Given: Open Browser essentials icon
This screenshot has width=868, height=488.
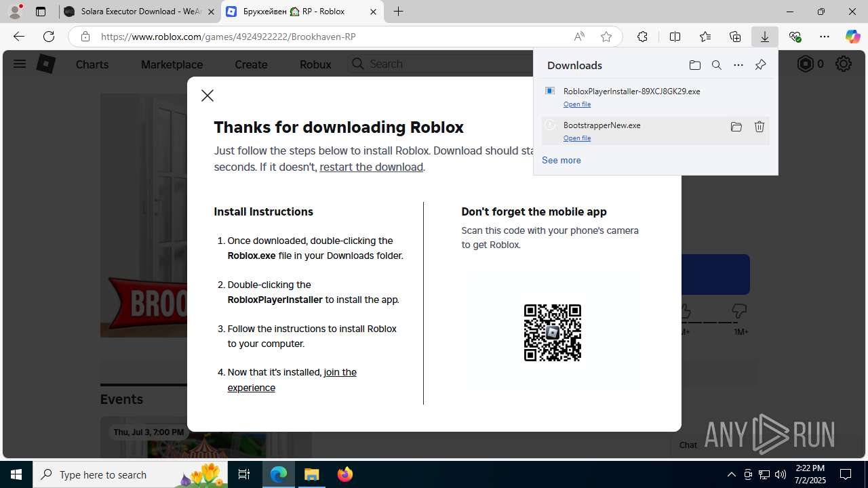Looking at the screenshot, I should point(795,37).
